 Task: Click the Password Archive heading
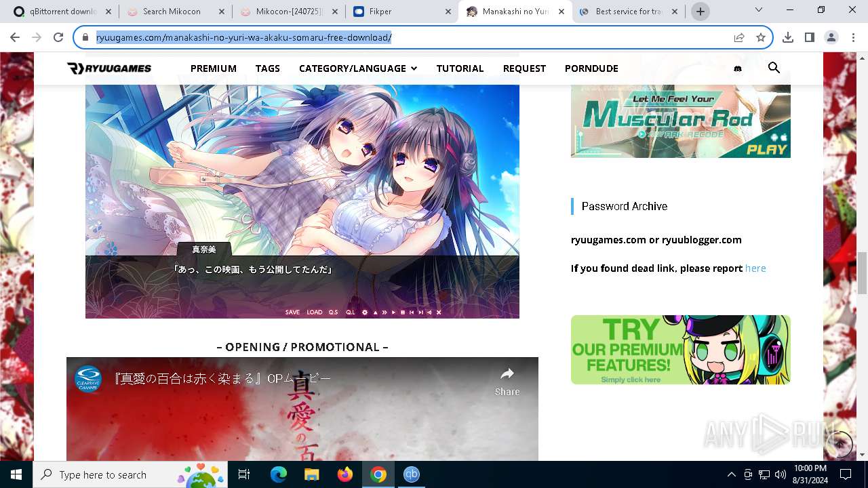click(x=625, y=206)
